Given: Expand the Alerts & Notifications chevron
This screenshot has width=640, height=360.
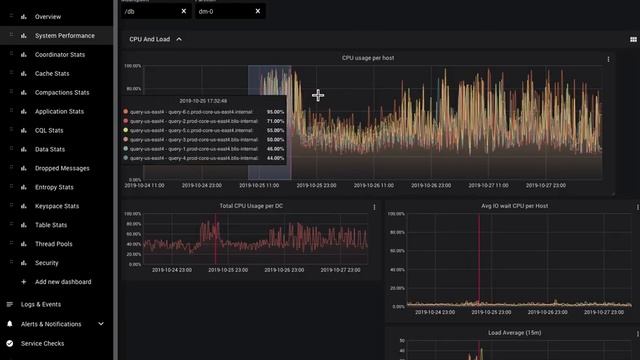Looking at the screenshot, I should point(101,324).
